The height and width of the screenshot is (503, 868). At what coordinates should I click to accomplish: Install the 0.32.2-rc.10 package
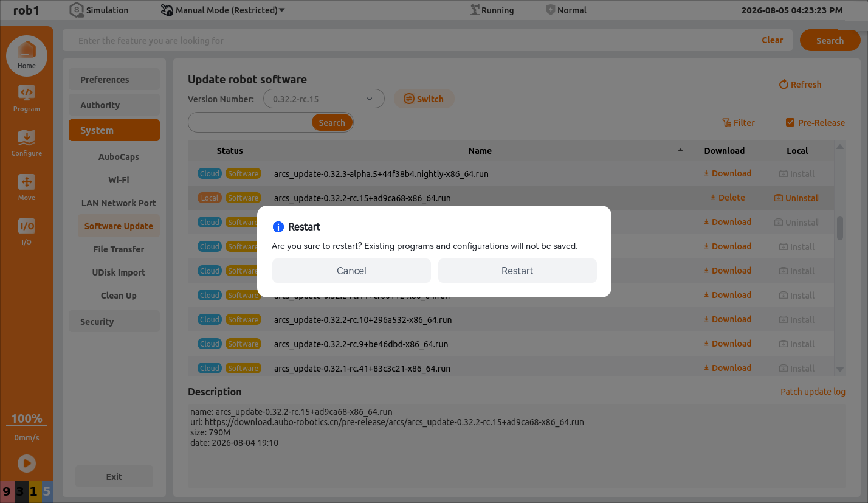(797, 320)
